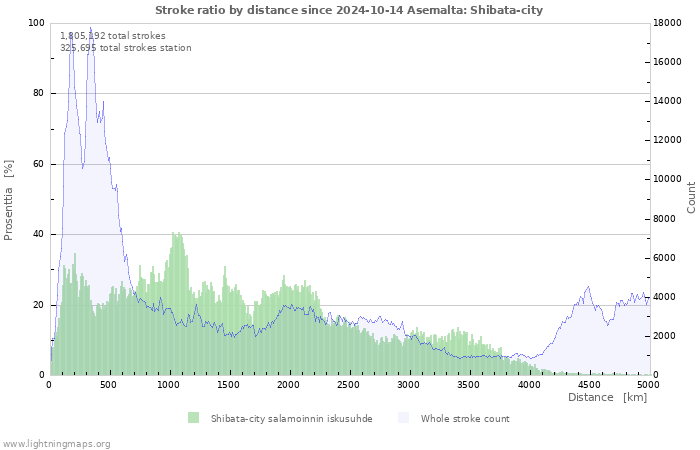
Task: Click the 'Shibata-city salamoinnin iskusuhde' legend label
Action: click(291, 419)
